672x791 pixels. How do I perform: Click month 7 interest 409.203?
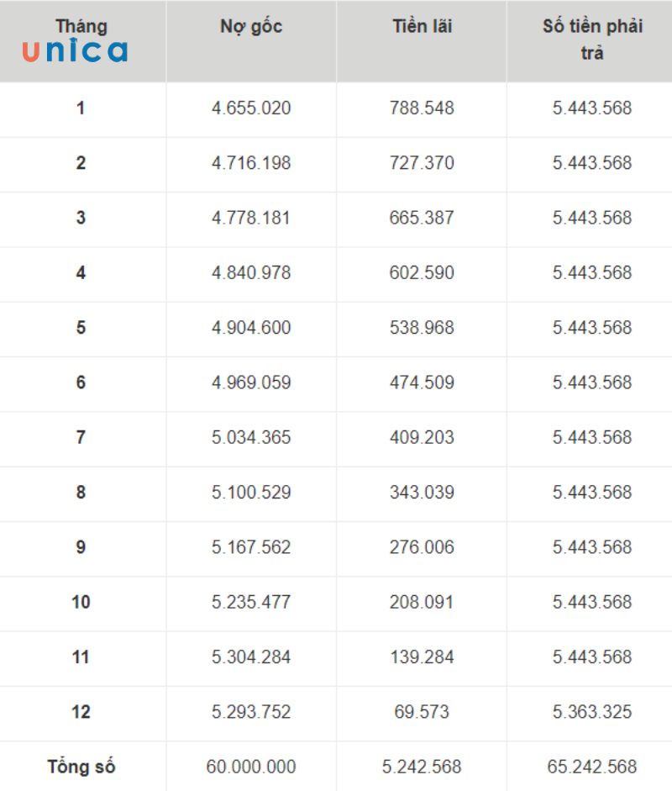pos(422,437)
